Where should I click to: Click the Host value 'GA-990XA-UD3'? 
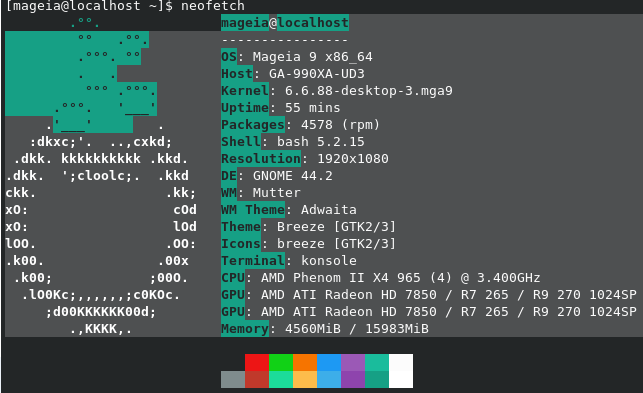317,74
